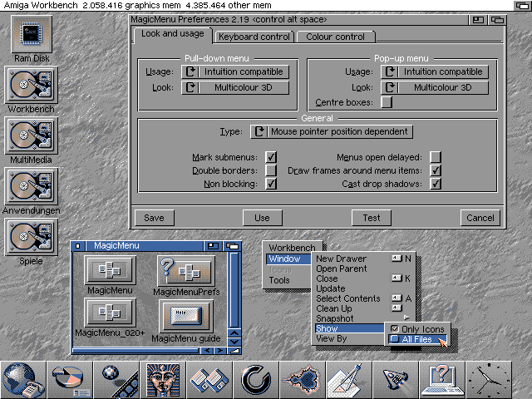Click the MagicMenu Preferences zoom gadget
532x399 pixels.
pos(478,20)
